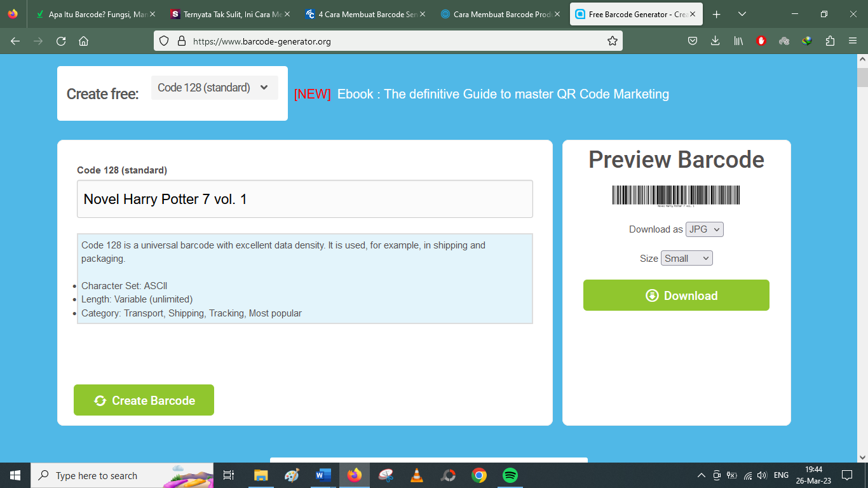Open Microsoft Word from the taskbar
This screenshot has height=488, width=868.
point(323,475)
